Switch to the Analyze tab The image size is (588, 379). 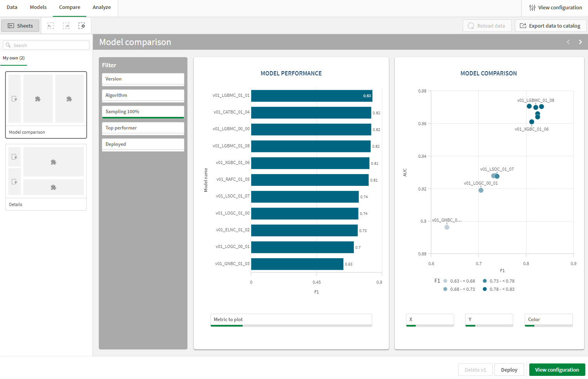coord(101,7)
